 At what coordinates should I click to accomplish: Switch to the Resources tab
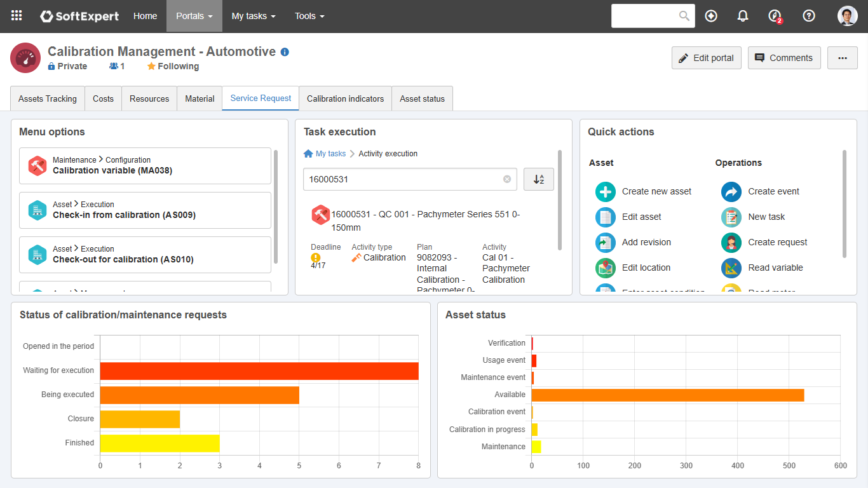tap(149, 98)
